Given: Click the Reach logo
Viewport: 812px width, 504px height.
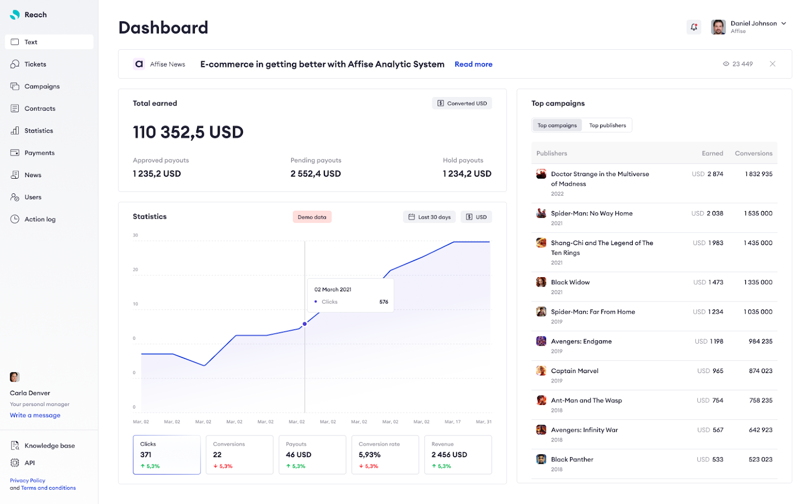Looking at the screenshot, I should [28, 15].
